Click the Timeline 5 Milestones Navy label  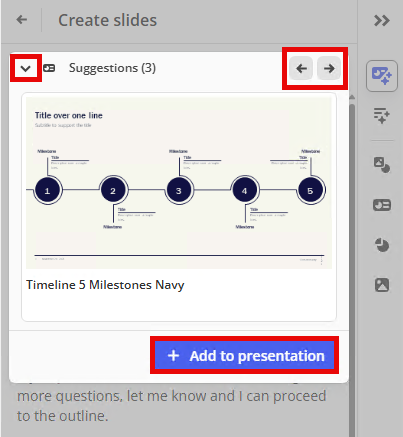[x=105, y=285]
